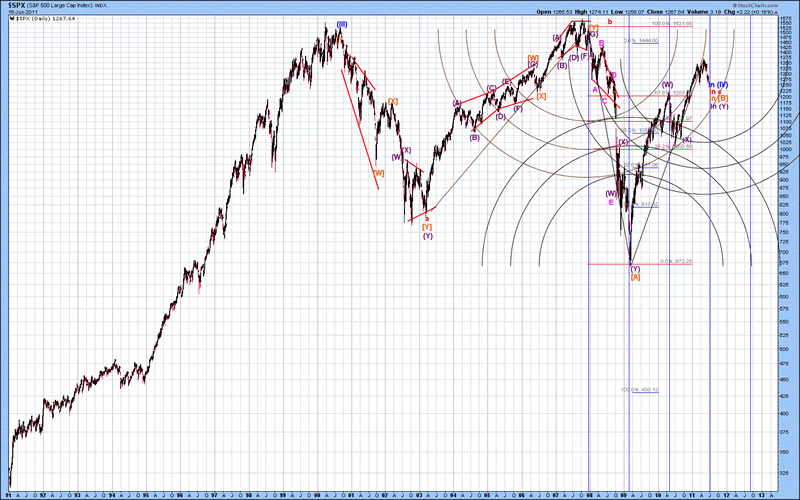Click the 16-Jun-2011 chart date
This screenshot has height=500, width=800.
pos(22,12)
